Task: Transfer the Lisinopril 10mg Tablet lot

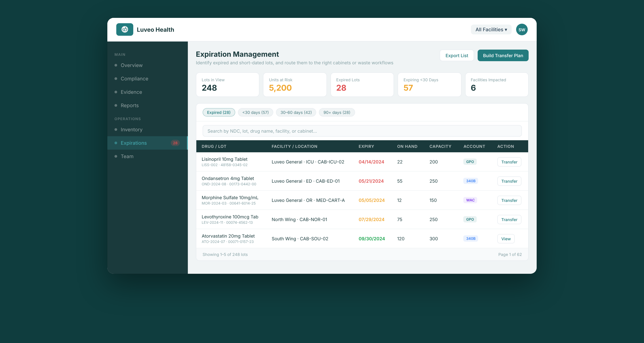Action: pos(509,162)
